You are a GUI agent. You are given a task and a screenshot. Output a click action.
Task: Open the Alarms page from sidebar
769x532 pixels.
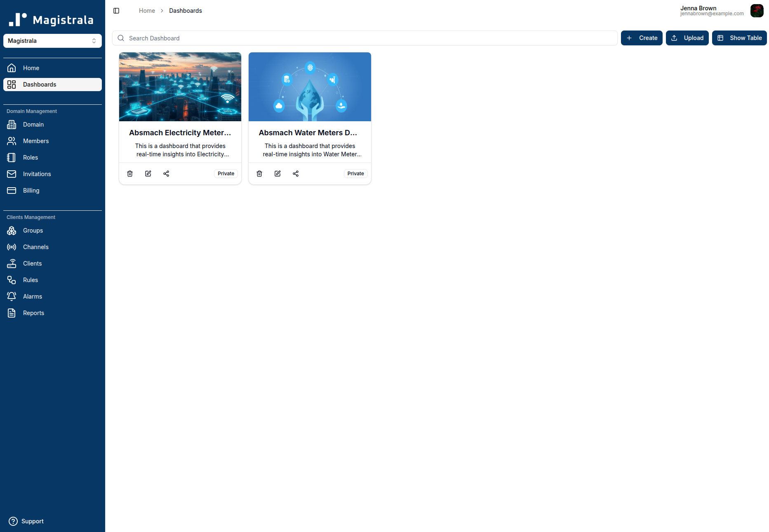click(x=32, y=296)
